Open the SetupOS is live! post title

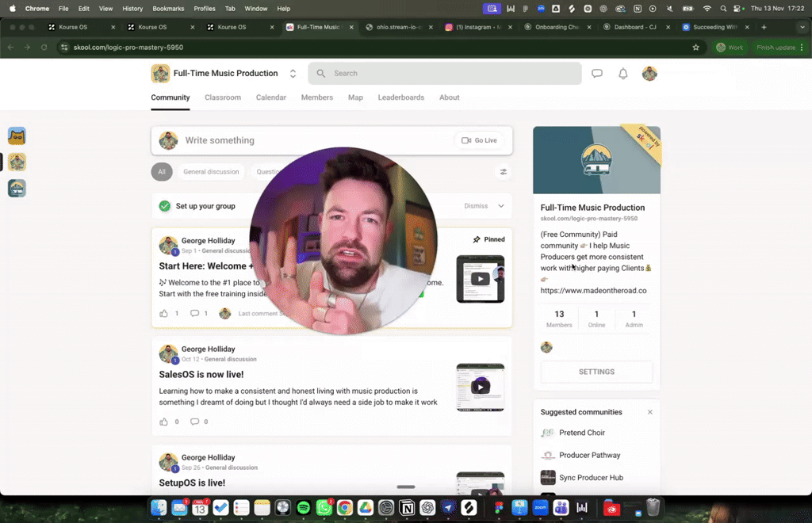click(192, 483)
